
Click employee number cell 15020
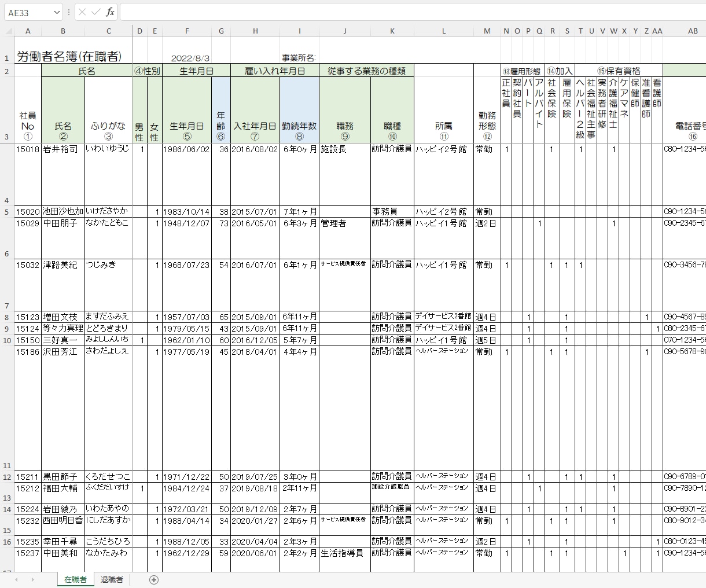pyautogui.click(x=28, y=212)
